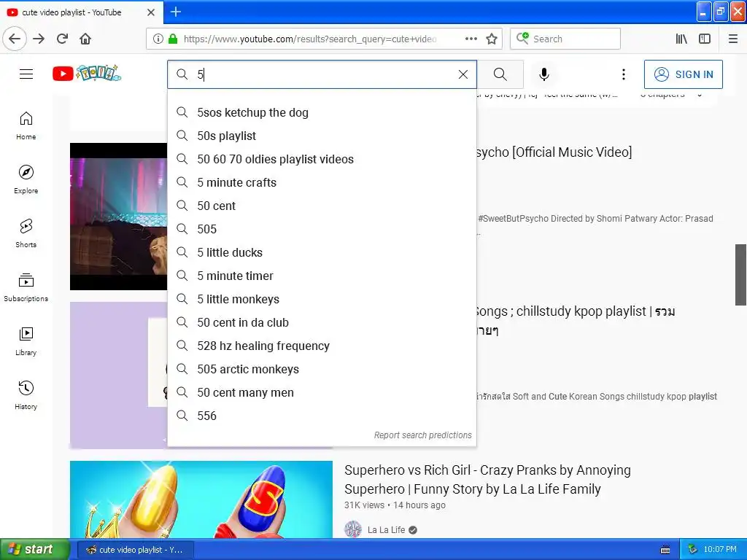
Task: Open page actions three-dot menu in address bar
Action: coord(471,39)
